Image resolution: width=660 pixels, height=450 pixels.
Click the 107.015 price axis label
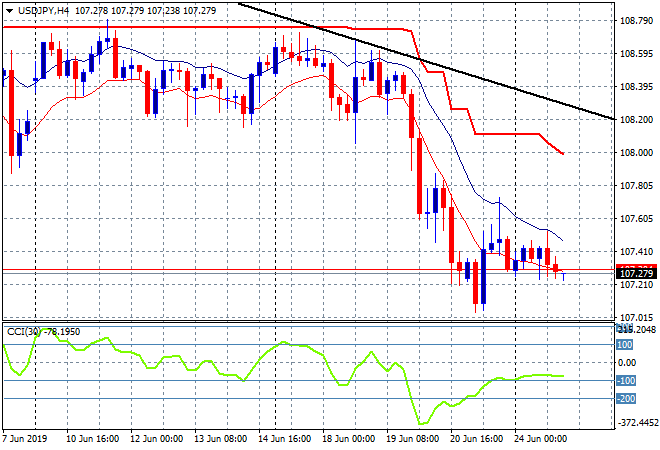click(636, 317)
